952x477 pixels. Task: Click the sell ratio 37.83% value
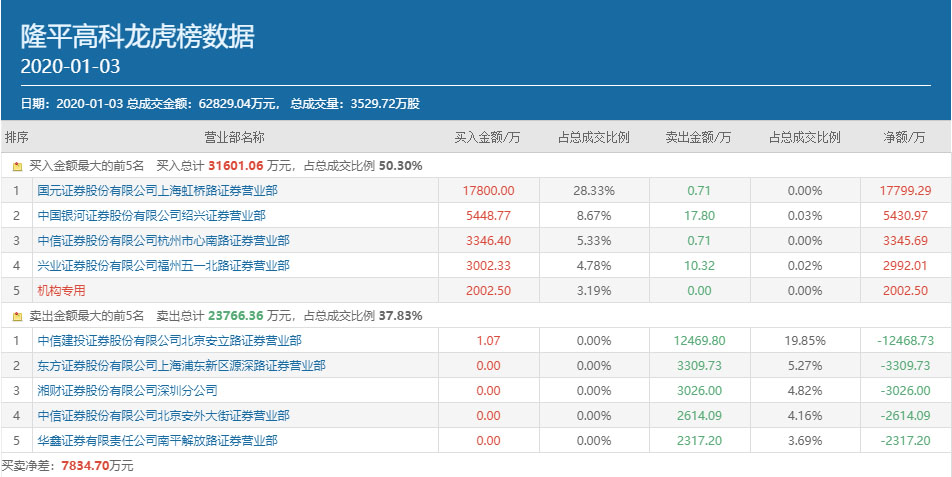(x=401, y=316)
